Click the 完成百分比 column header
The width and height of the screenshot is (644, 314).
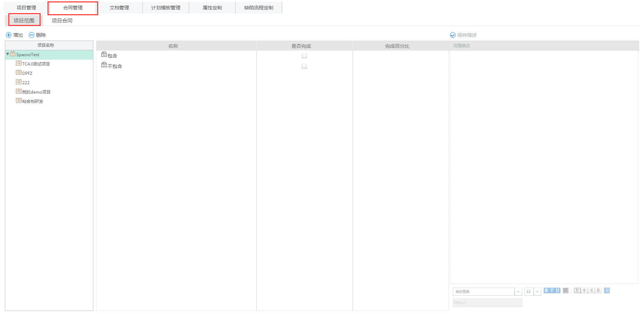(400, 46)
